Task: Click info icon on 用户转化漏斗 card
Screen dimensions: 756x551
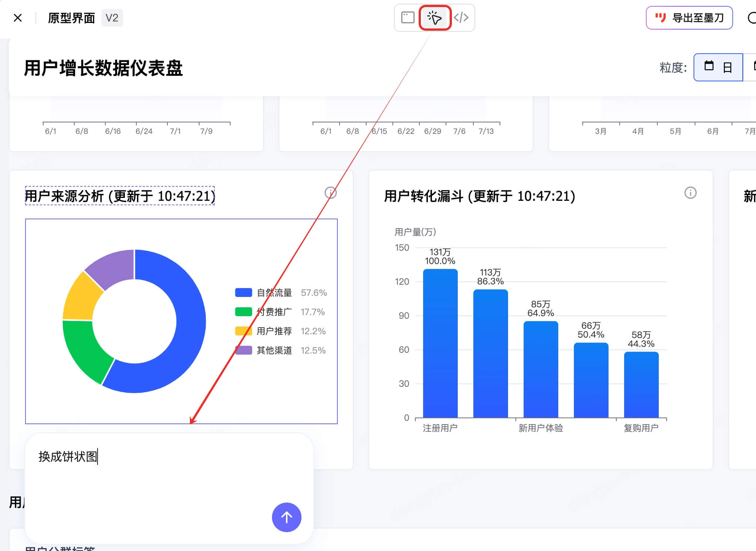Action: [x=690, y=193]
